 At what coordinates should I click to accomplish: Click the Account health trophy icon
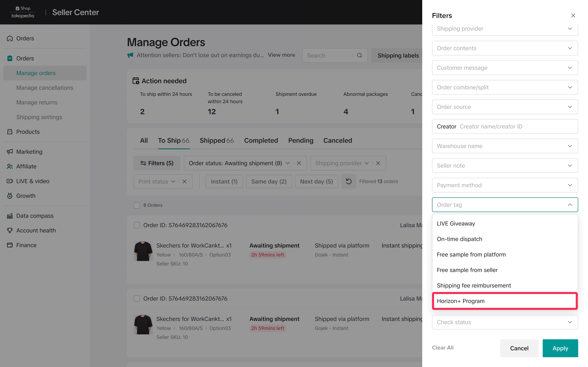coord(10,230)
